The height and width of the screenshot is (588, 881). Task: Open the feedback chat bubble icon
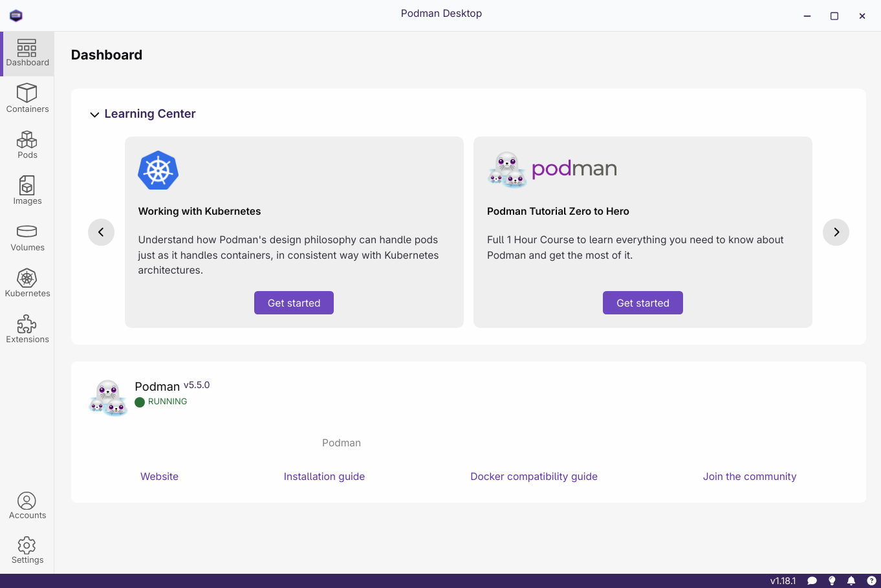click(x=812, y=581)
